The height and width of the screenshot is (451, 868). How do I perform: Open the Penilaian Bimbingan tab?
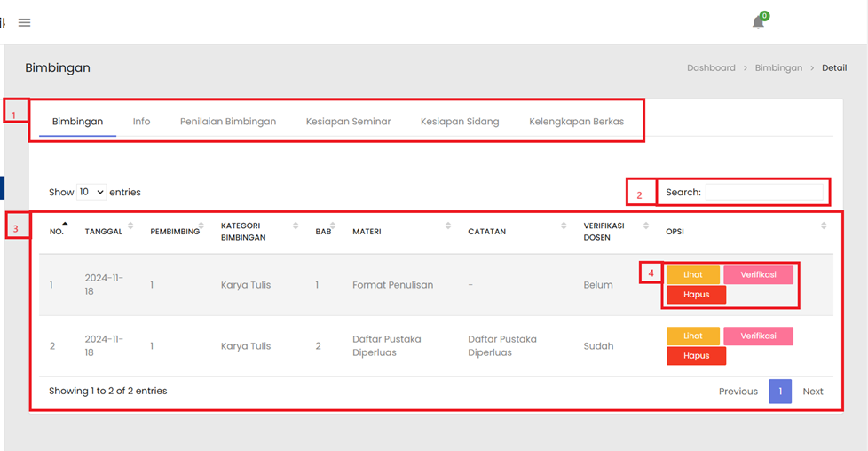click(228, 122)
